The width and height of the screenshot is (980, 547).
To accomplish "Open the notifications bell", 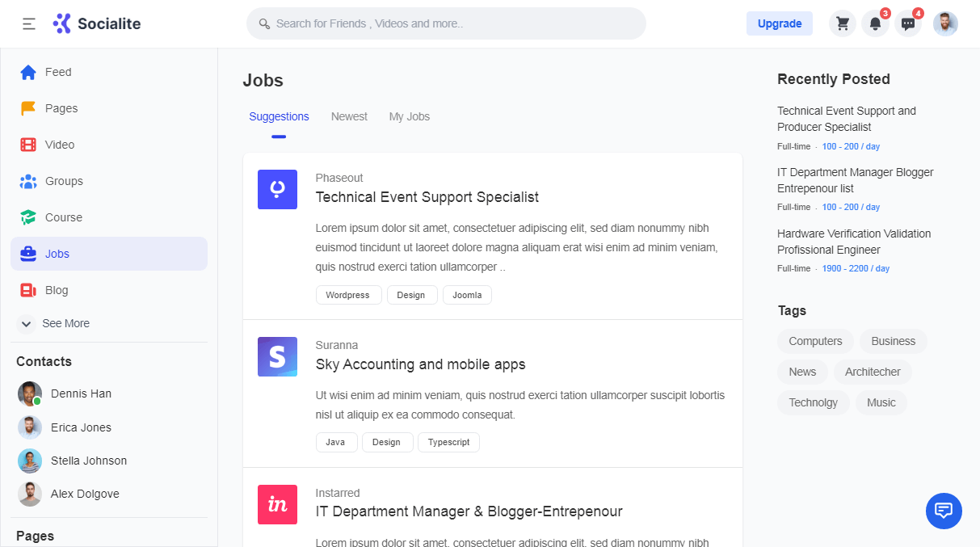I will pos(875,23).
